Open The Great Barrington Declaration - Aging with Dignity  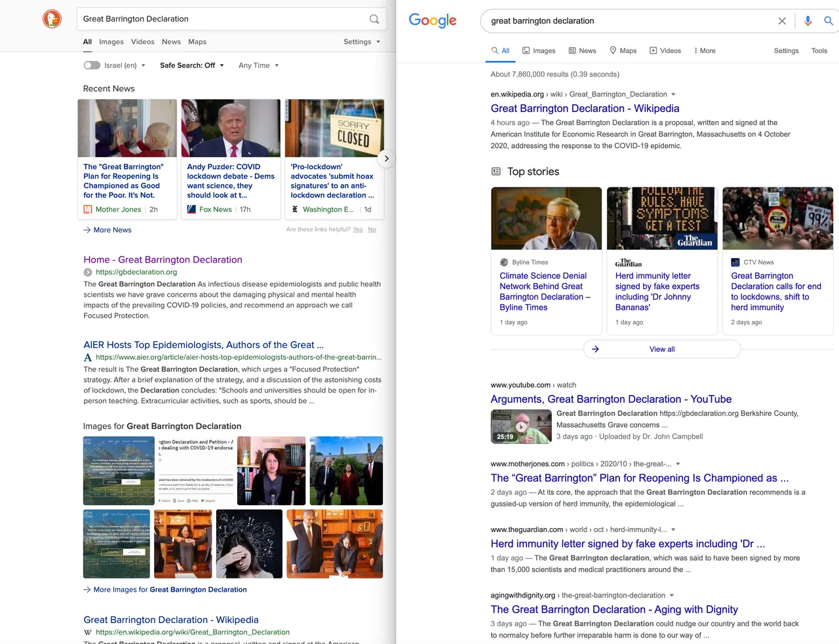coord(614,610)
